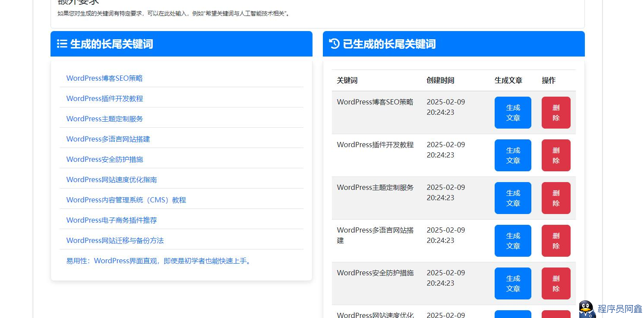Click the extra-requirements hint text about 人工智能技术
The width and height of the screenshot is (644, 318).
click(x=174, y=13)
